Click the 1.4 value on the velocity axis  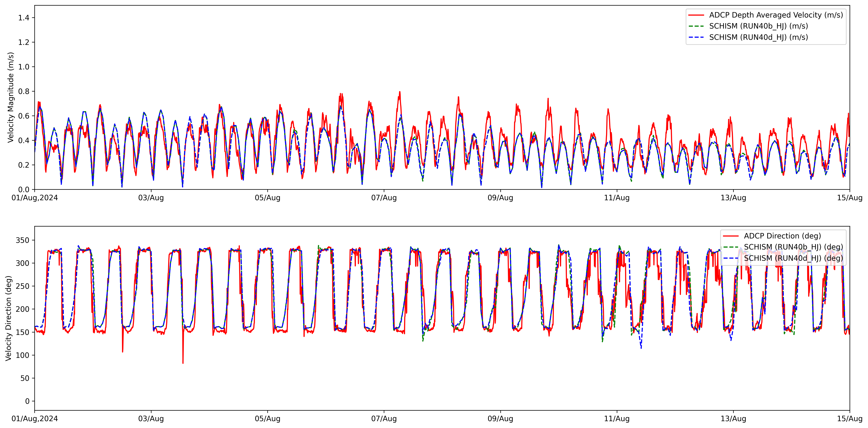(24, 18)
